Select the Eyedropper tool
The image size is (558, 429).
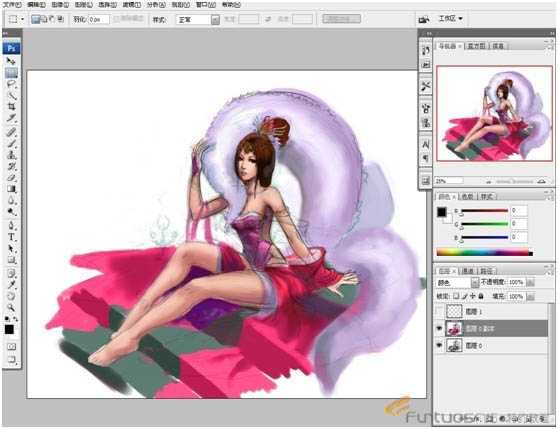coord(11,285)
